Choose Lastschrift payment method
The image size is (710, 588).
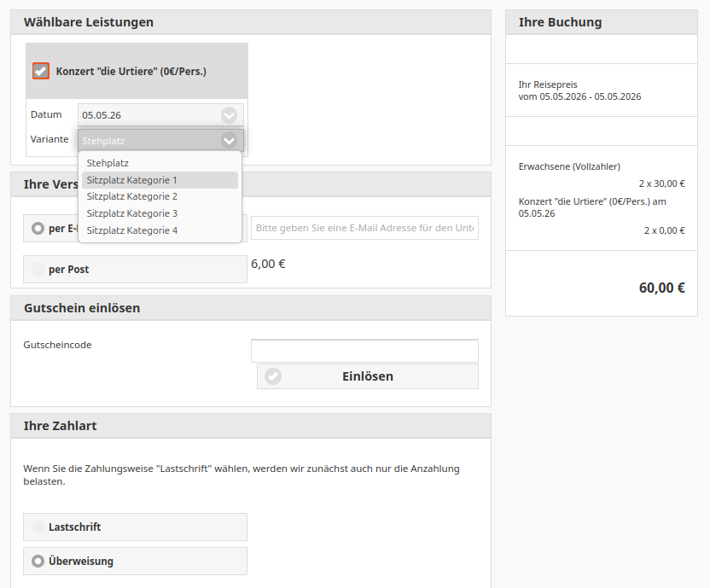point(38,527)
